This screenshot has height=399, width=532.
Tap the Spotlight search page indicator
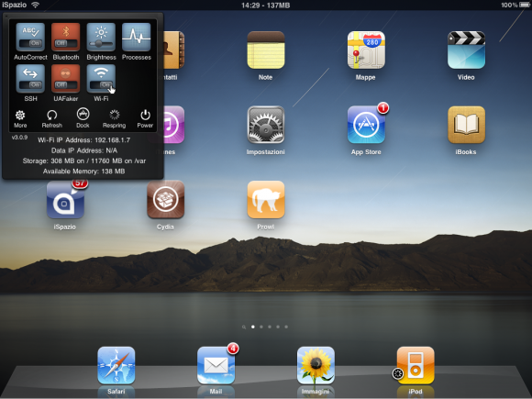pos(244,327)
